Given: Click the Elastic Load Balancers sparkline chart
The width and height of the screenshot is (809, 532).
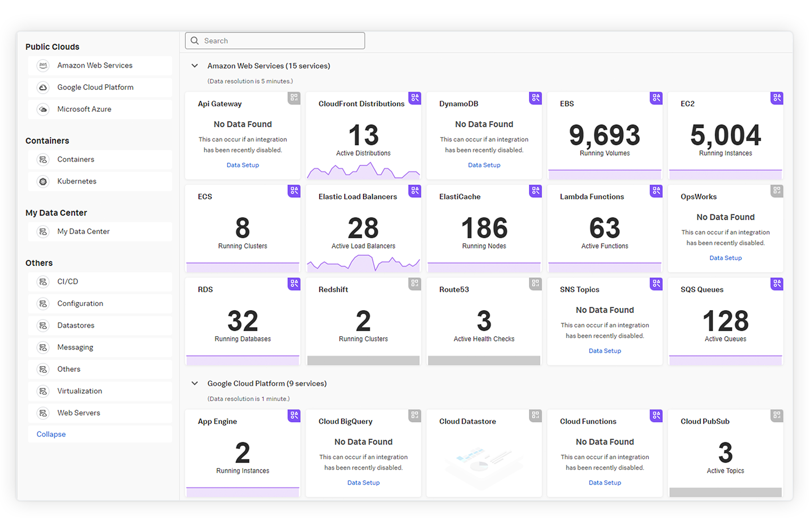Looking at the screenshot, I should 364,263.
